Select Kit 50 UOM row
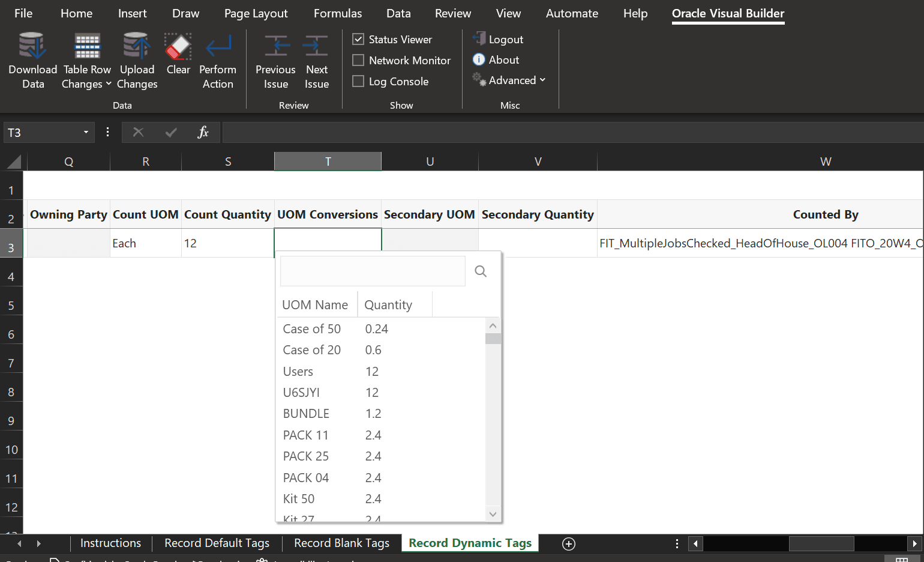Screen dimensions: 924x562 [x=380, y=498]
